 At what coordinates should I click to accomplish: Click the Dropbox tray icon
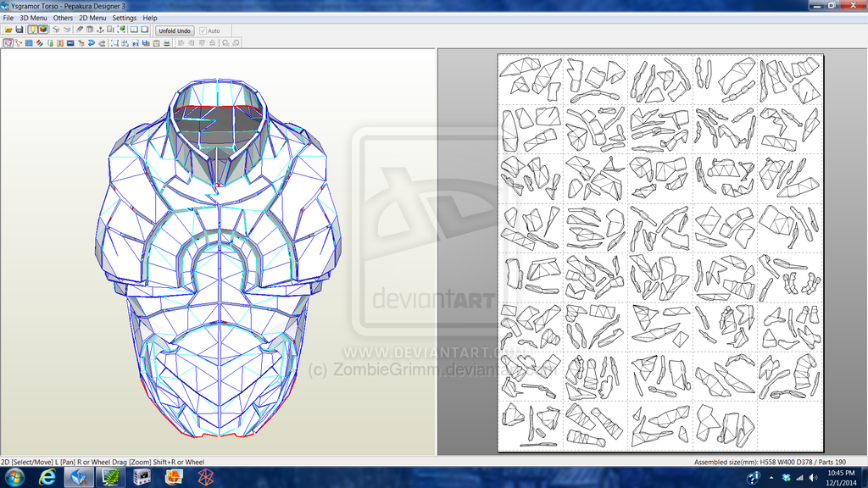click(786, 478)
